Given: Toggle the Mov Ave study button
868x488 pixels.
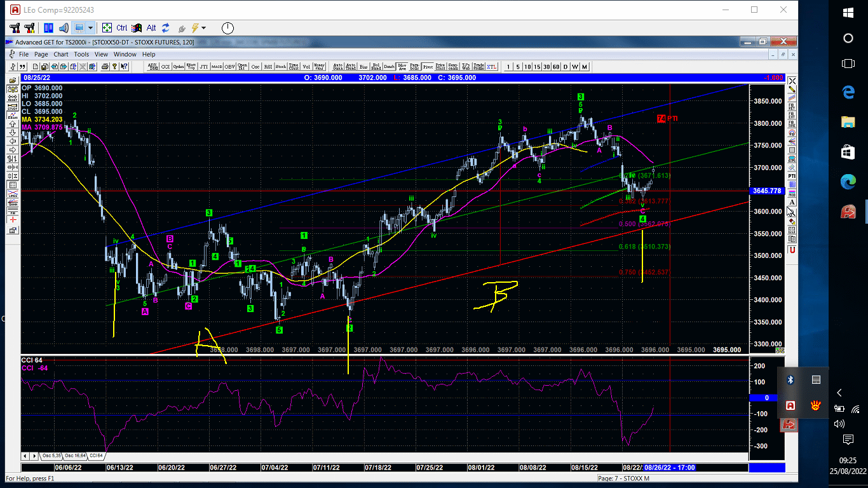Looking at the screenshot, I should click(x=402, y=66).
